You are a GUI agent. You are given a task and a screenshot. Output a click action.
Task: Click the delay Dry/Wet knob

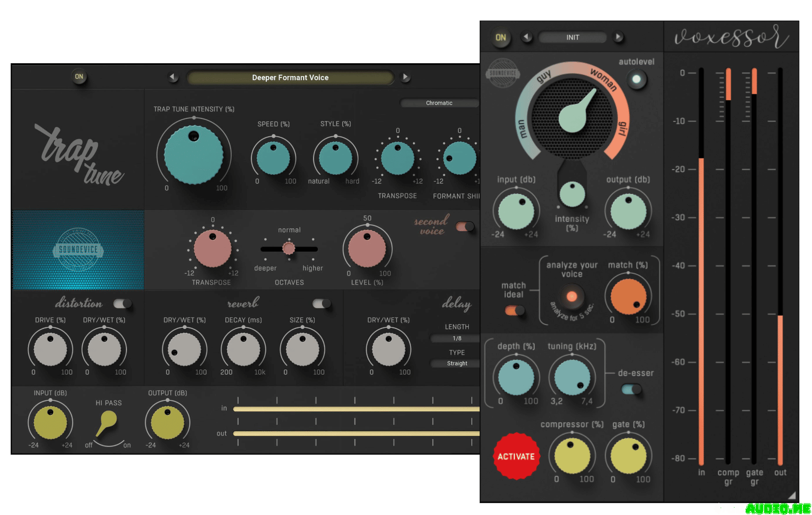coord(389,349)
